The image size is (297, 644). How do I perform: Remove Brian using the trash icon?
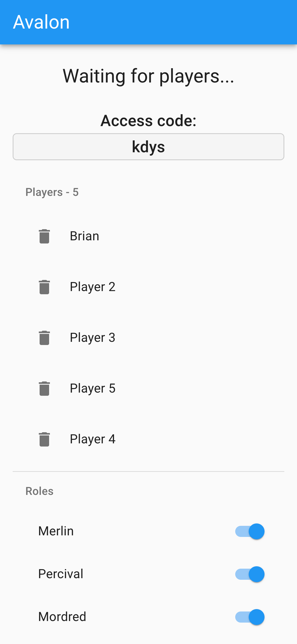(44, 236)
